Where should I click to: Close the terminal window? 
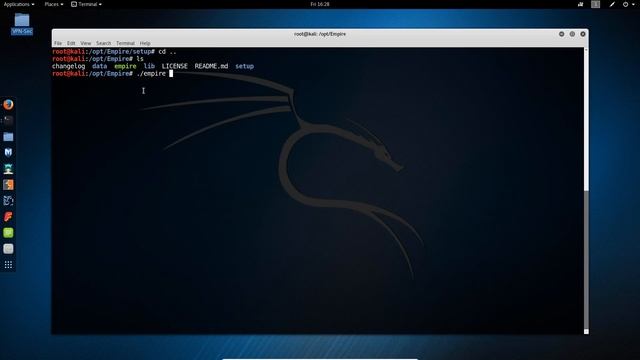pos(583,34)
